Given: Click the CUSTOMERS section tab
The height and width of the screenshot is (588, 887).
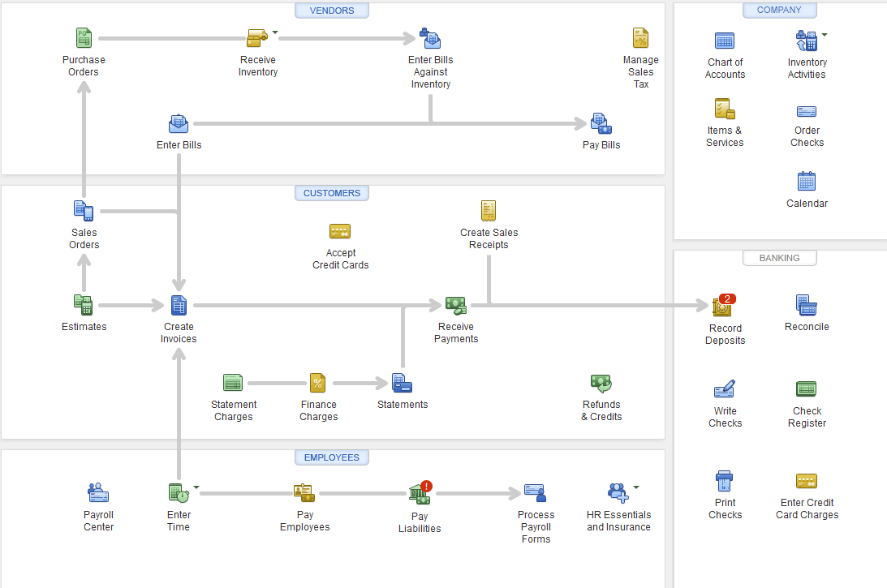Looking at the screenshot, I should coord(332,193).
